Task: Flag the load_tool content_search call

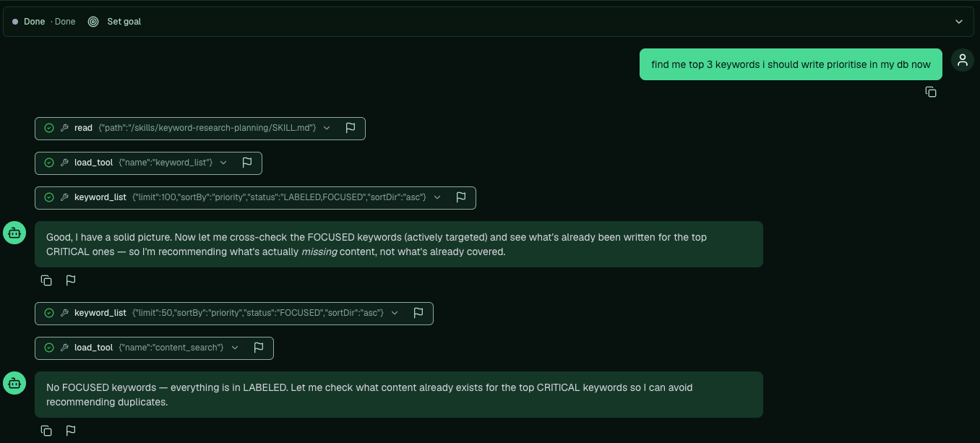Action: tap(259, 348)
